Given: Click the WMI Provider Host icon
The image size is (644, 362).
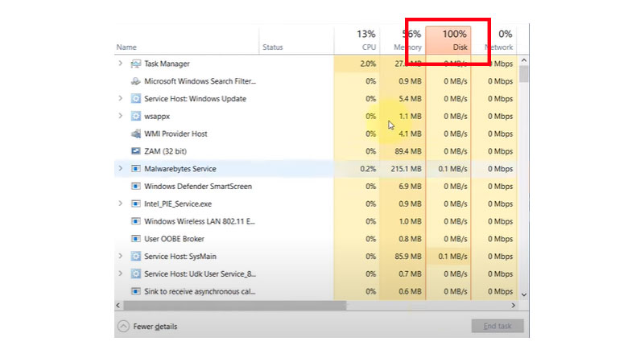Looking at the screenshot, I should [x=135, y=134].
